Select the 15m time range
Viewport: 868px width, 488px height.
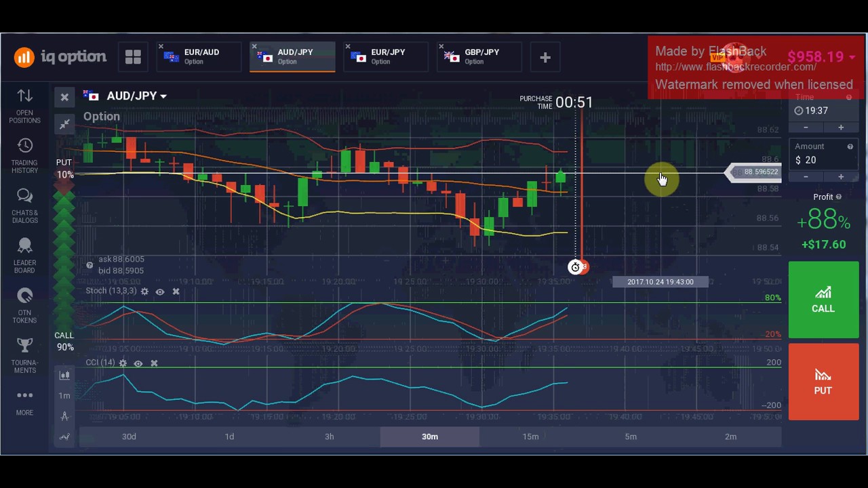click(x=530, y=436)
